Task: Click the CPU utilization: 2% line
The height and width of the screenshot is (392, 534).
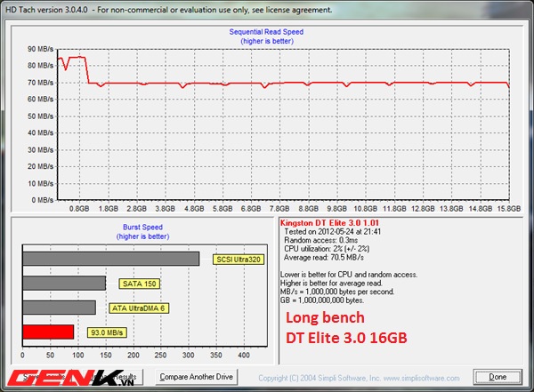Action: (x=327, y=249)
